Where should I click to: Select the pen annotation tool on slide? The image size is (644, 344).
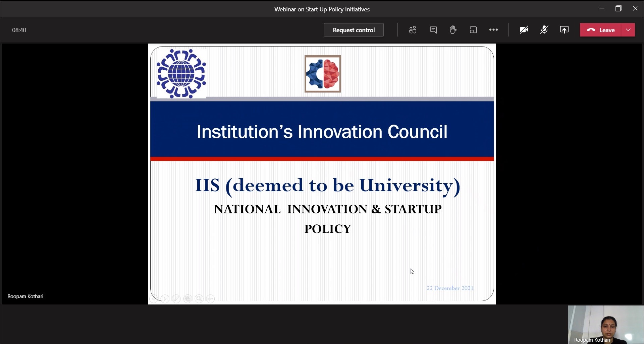(x=176, y=298)
